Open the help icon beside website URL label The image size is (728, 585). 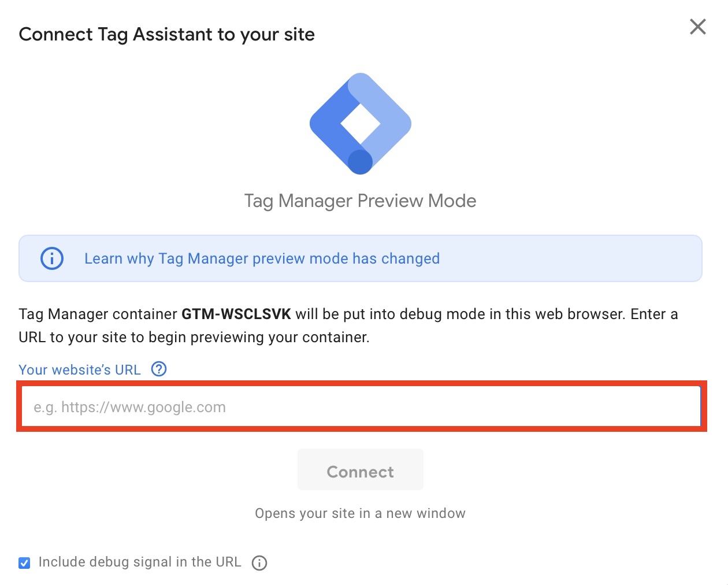click(159, 369)
